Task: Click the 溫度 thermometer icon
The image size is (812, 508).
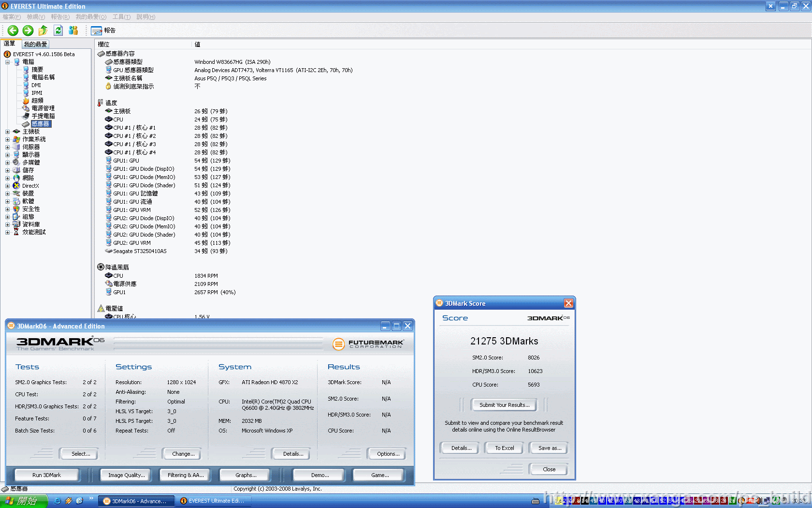Action: [101, 103]
